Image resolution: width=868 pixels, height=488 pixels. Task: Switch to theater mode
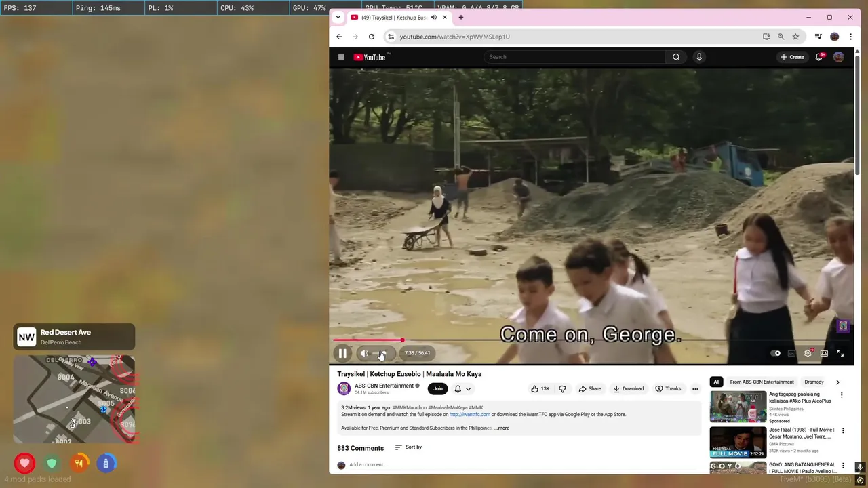[x=824, y=353]
